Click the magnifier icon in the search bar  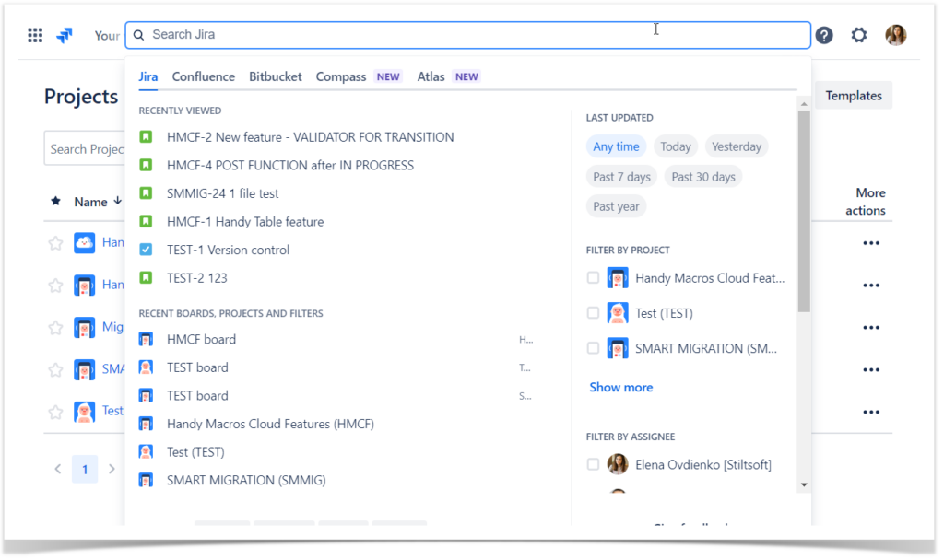tap(138, 35)
